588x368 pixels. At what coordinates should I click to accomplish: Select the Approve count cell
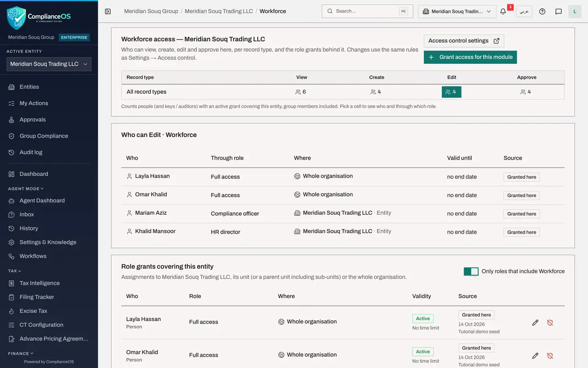526,92
